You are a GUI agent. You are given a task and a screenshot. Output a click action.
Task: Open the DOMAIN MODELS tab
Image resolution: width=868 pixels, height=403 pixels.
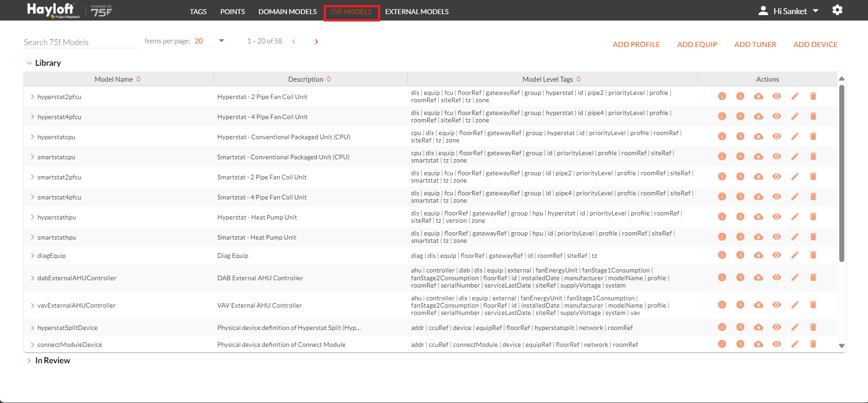[x=288, y=11]
